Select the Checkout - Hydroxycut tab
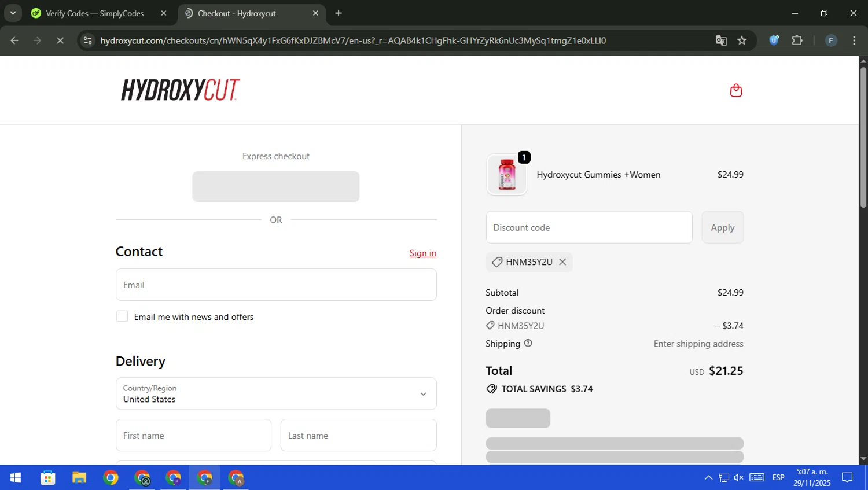This screenshot has width=868, height=490. (x=236, y=13)
